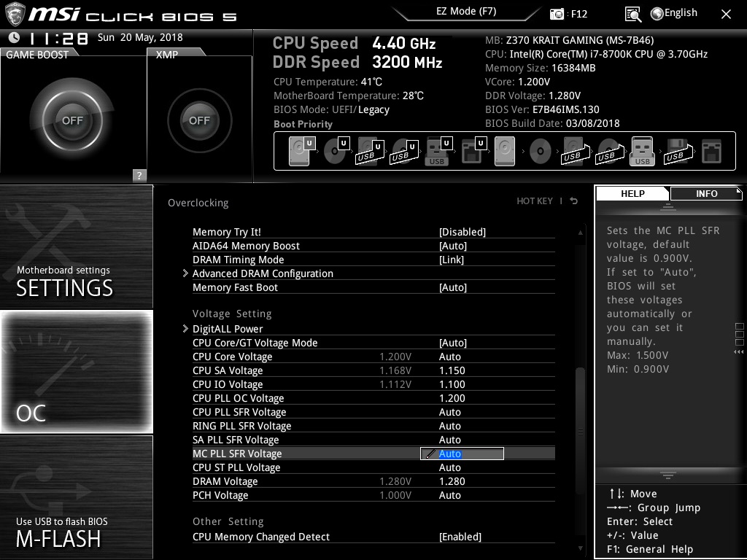Click the 'Voltage Setting' section heading
This screenshot has width=747, height=560.
232,314
